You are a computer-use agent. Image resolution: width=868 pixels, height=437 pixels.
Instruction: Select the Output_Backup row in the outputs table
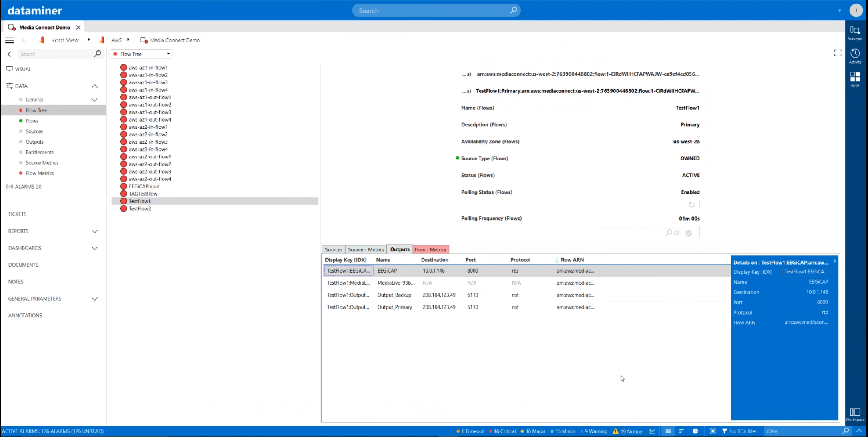point(526,295)
